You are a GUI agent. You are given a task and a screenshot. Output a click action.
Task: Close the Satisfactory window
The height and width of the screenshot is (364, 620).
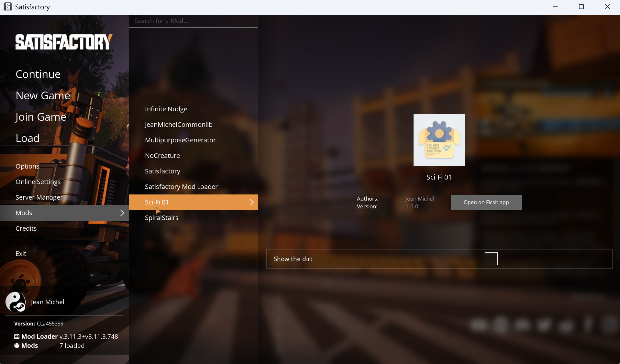[607, 7]
